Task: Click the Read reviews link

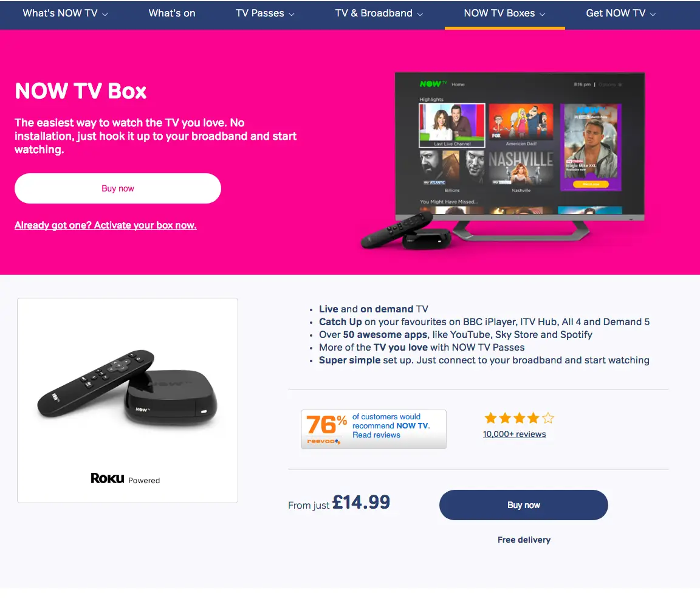Action: click(x=376, y=435)
